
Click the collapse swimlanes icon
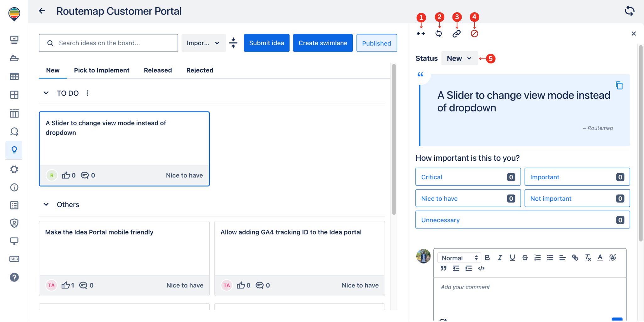pos(233,43)
